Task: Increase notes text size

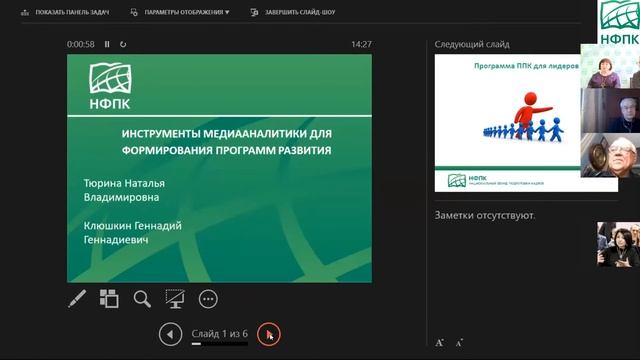Action: coord(439,342)
